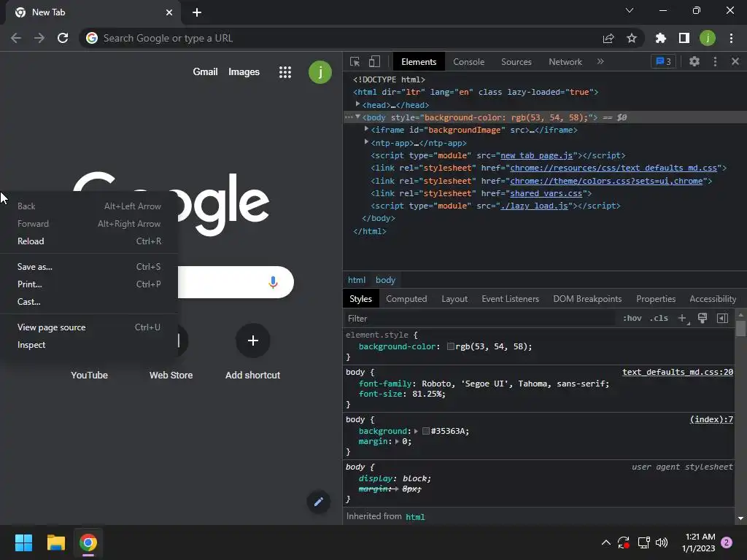
Task: Open the Computed styles tab
Action: coord(406,299)
